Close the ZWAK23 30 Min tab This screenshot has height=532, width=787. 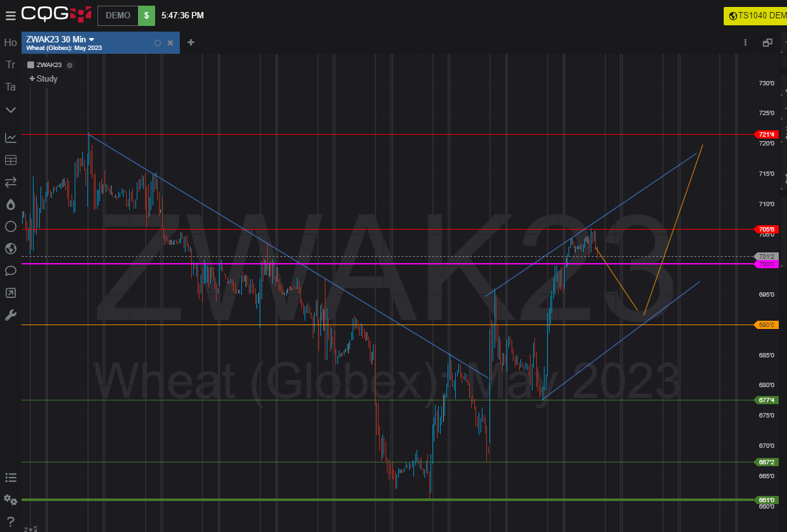pos(170,43)
